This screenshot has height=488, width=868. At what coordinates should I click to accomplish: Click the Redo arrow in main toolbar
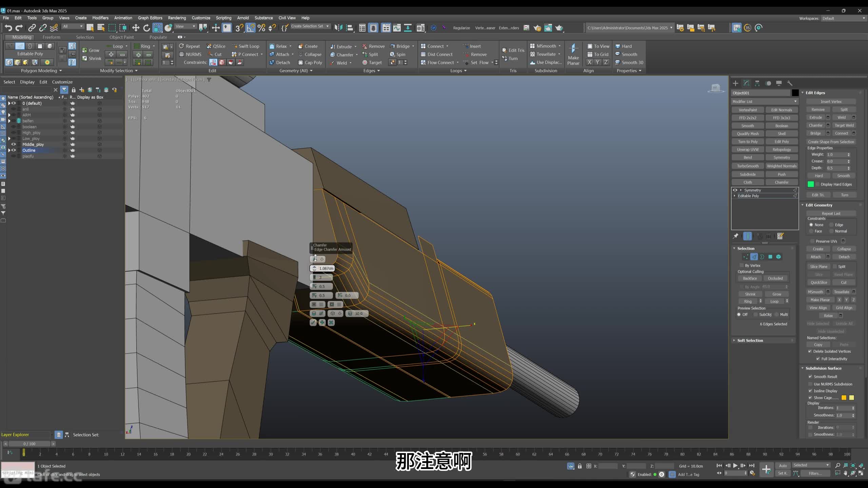point(19,28)
